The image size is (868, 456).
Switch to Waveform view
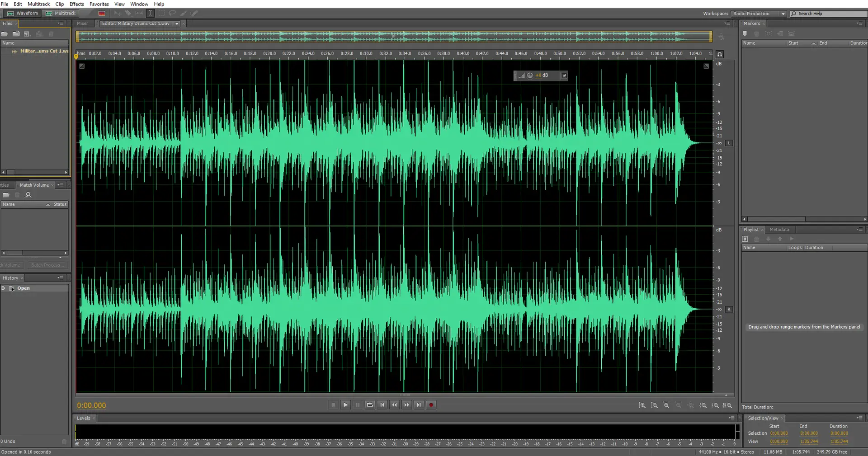[x=22, y=14]
